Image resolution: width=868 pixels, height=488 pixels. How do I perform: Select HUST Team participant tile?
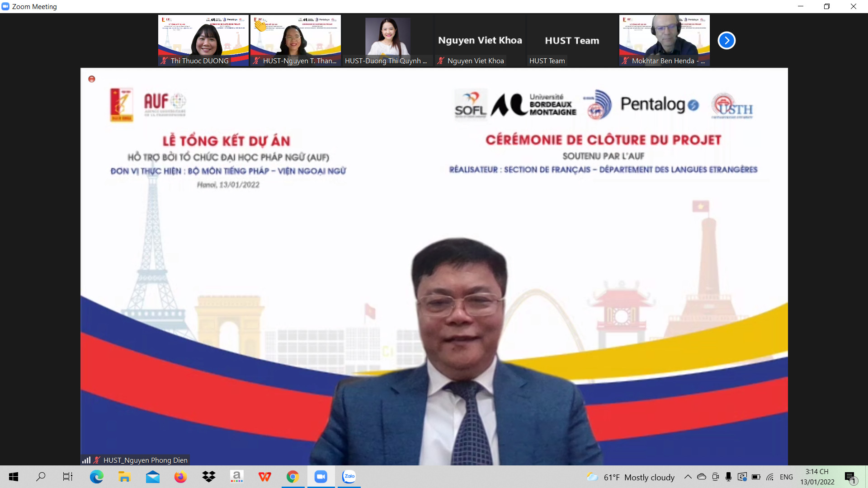572,40
